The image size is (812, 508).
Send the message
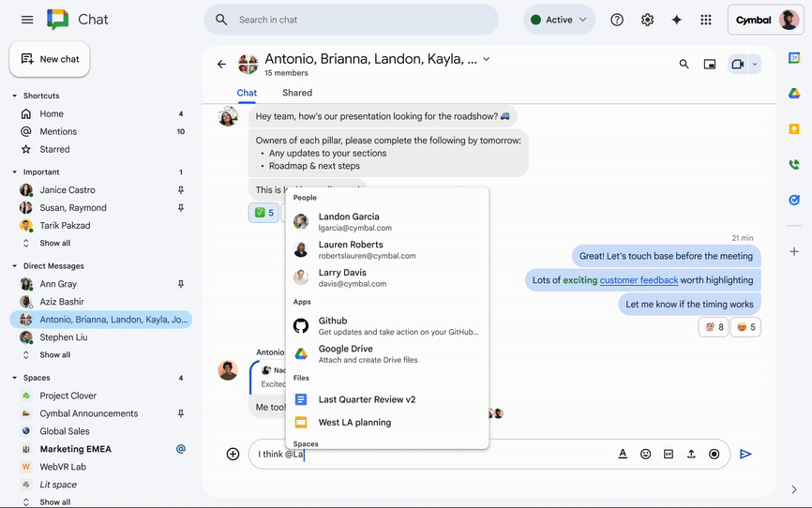(745, 455)
